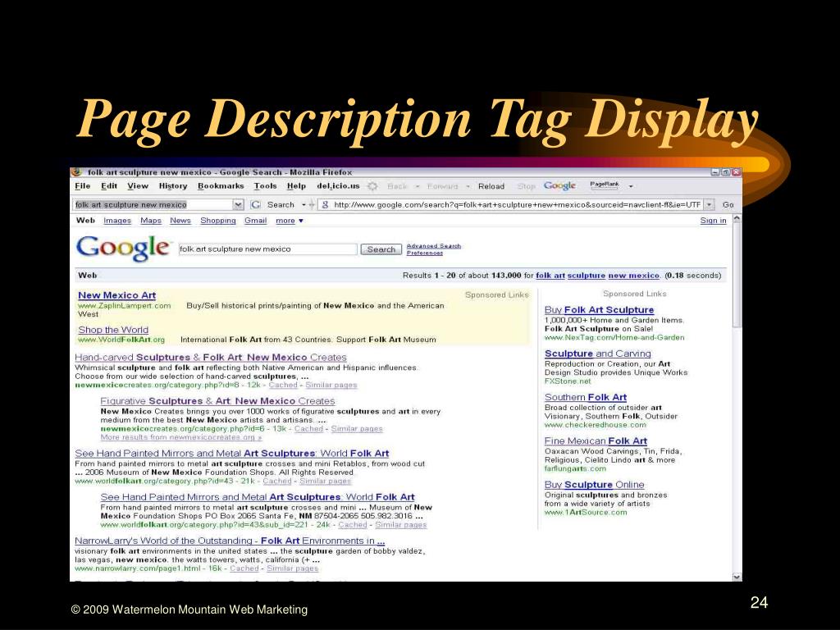Click the Go button by address bar
The image size is (840, 630).
pyautogui.click(x=728, y=204)
